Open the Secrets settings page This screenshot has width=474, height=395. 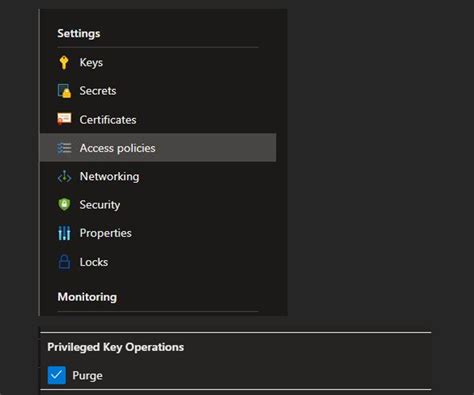tap(158, 91)
